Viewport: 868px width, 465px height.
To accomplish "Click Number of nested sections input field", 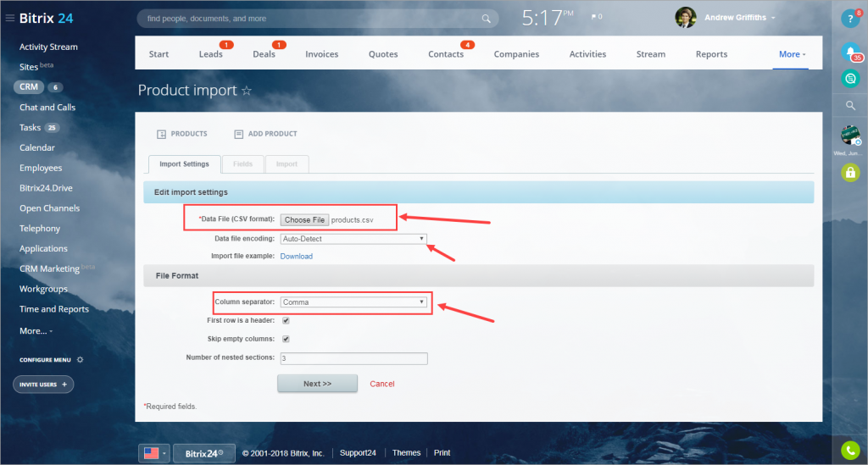I will point(353,358).
